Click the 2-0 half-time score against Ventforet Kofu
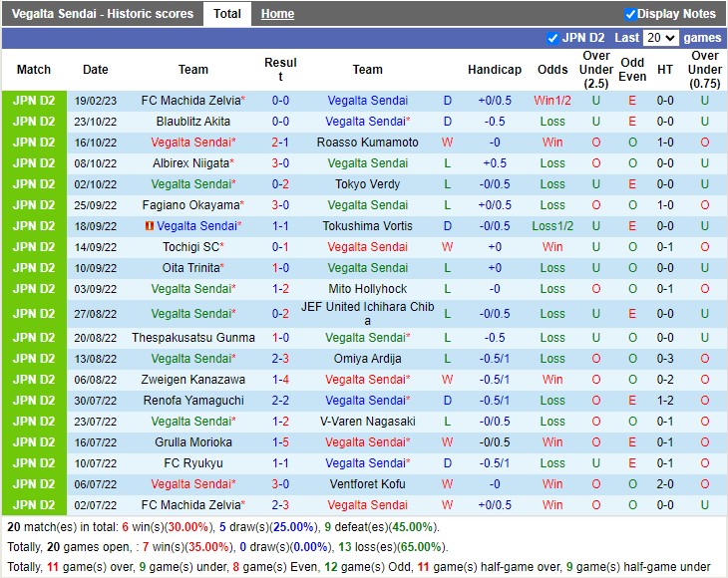This screenshot has height=578, width=728. 665,484
